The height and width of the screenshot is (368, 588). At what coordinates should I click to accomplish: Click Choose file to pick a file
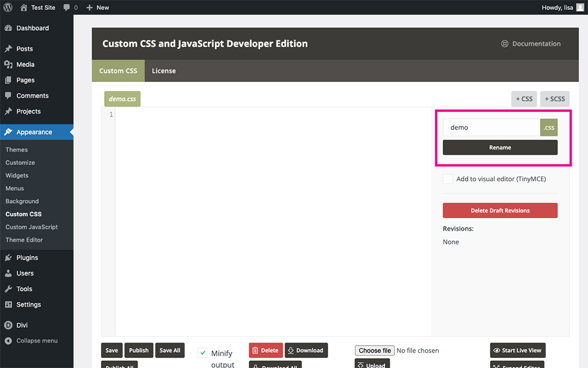click(375, 351)
